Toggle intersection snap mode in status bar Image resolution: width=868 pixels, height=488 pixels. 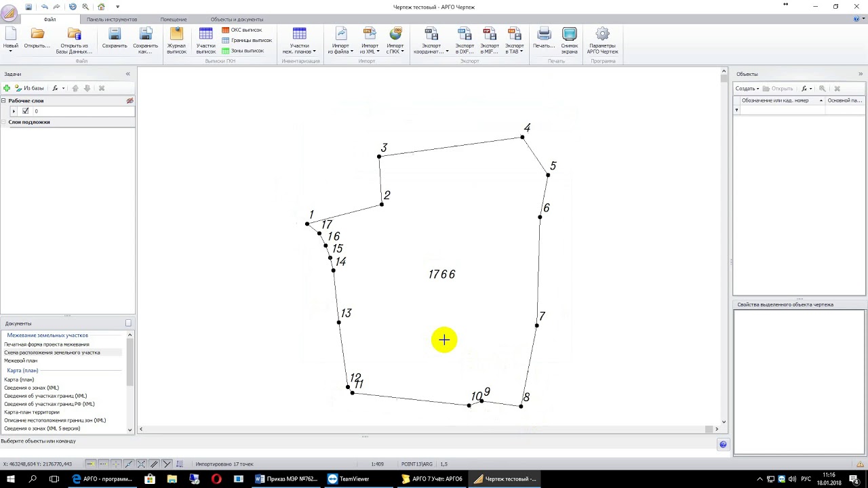coord(142,464)
